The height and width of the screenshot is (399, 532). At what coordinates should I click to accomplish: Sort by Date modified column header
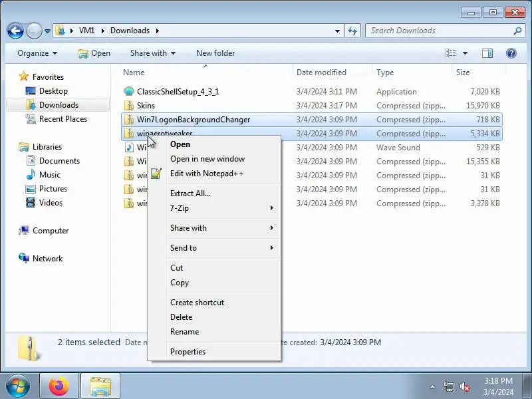coord(331,72)
